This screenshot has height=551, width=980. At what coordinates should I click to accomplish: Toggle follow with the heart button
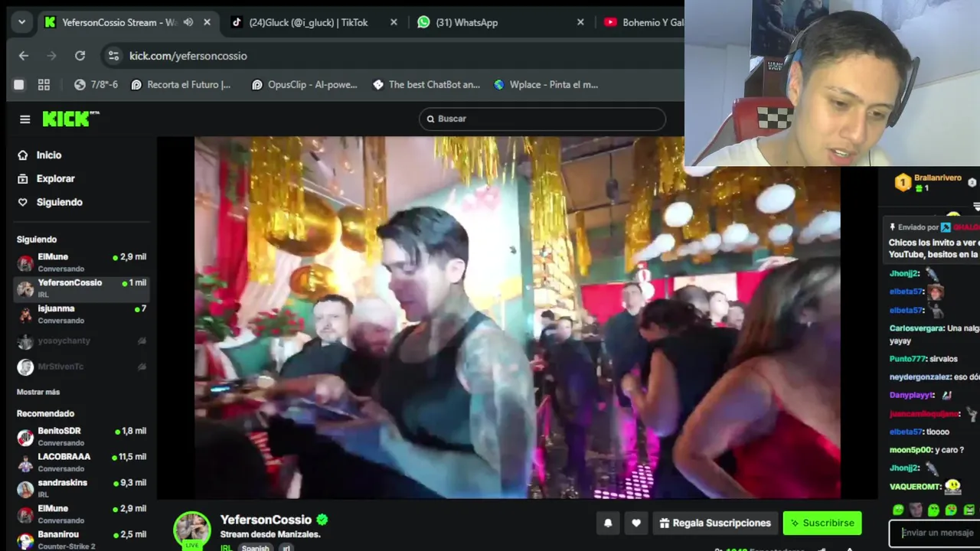[636, 523]
